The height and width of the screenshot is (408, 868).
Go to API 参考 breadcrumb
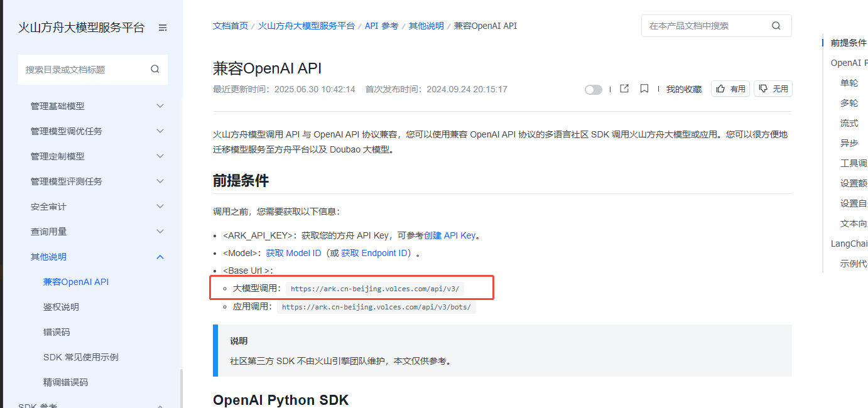tap(382, 26)
